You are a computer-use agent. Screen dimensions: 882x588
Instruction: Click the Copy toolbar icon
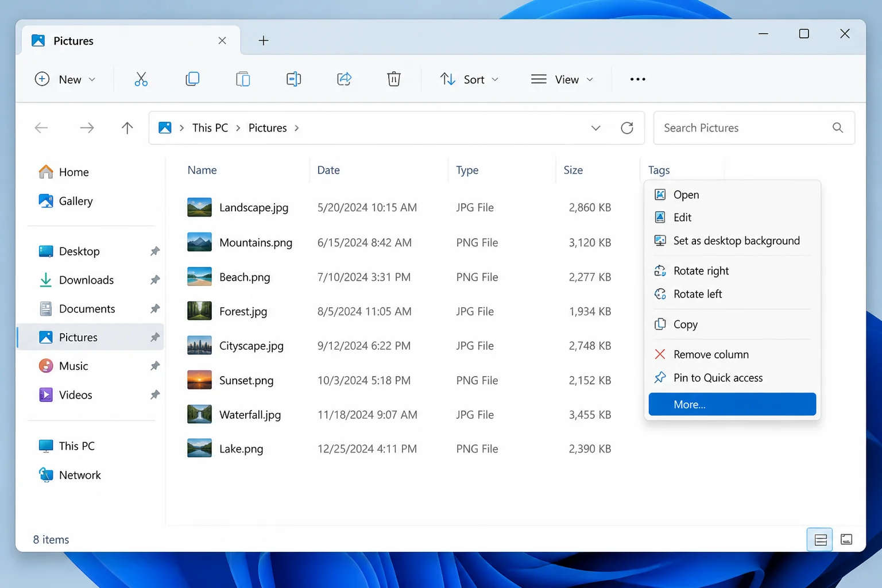click(192, 79)
